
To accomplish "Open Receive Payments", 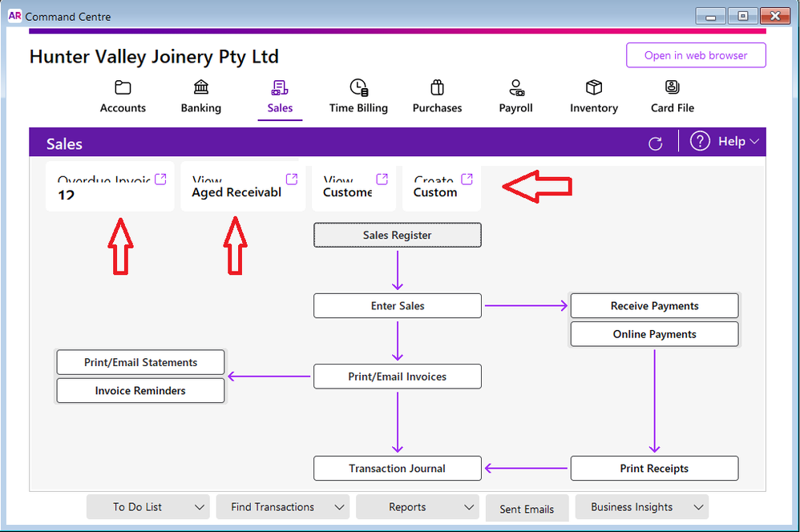I will click(654, 306).
